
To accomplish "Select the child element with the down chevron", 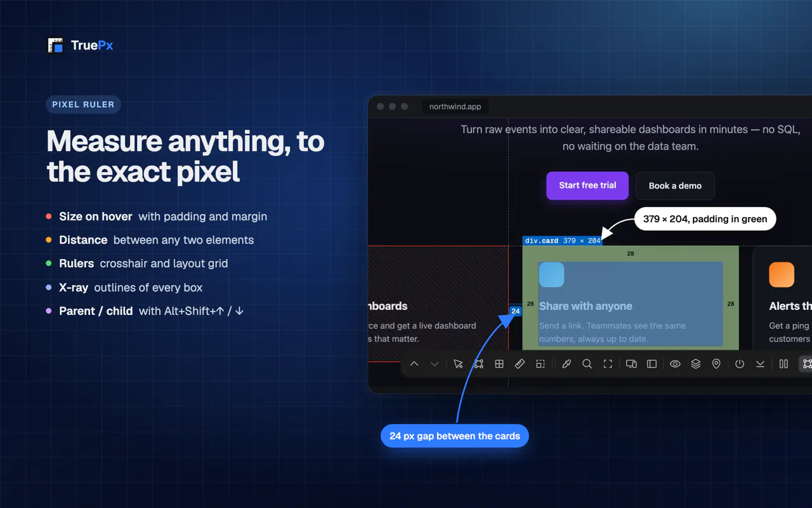I will click(435, 364).
